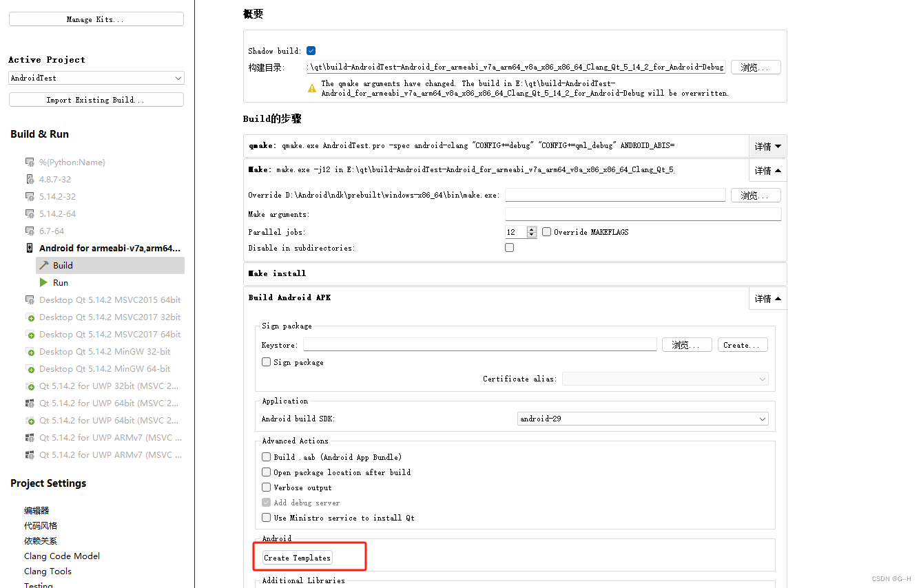Click the kit icon next to %{Python:Name}
921x588 pixels.
[29, 162]
